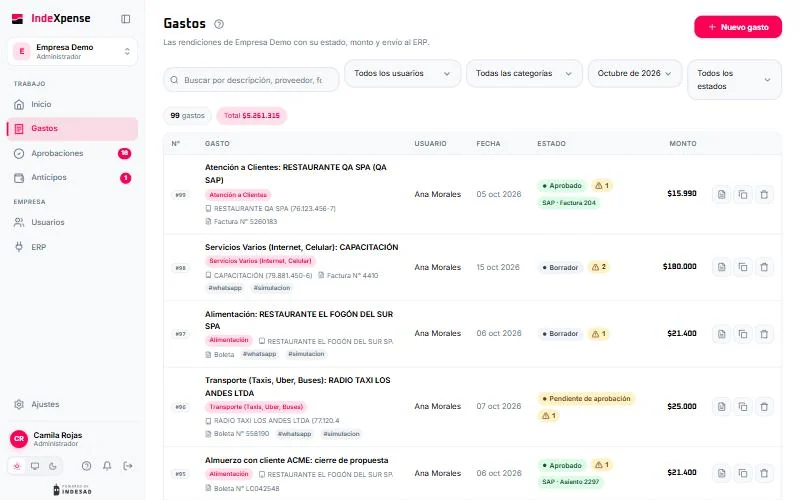
Task: Click the IndeXpense logo
Action: (51, 18)
